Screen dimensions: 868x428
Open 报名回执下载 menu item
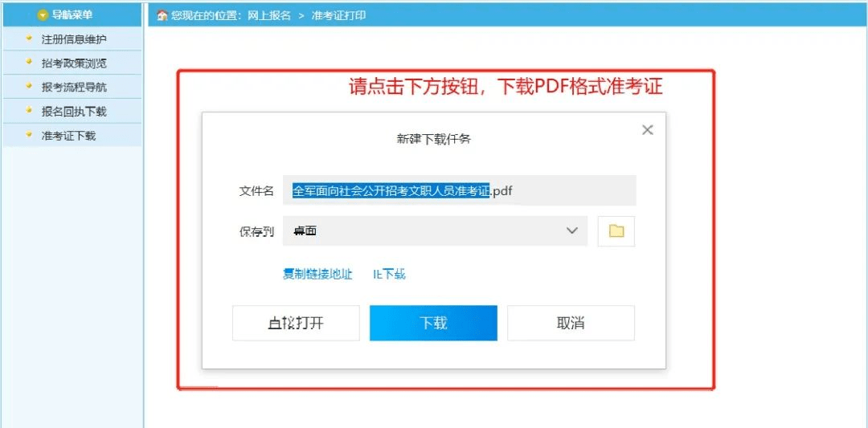[72, 112]
